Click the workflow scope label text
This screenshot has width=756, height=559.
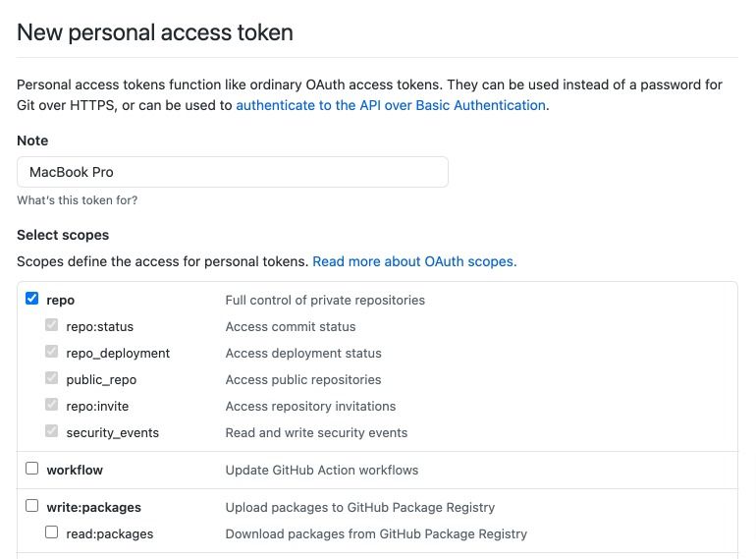(75, 471)
